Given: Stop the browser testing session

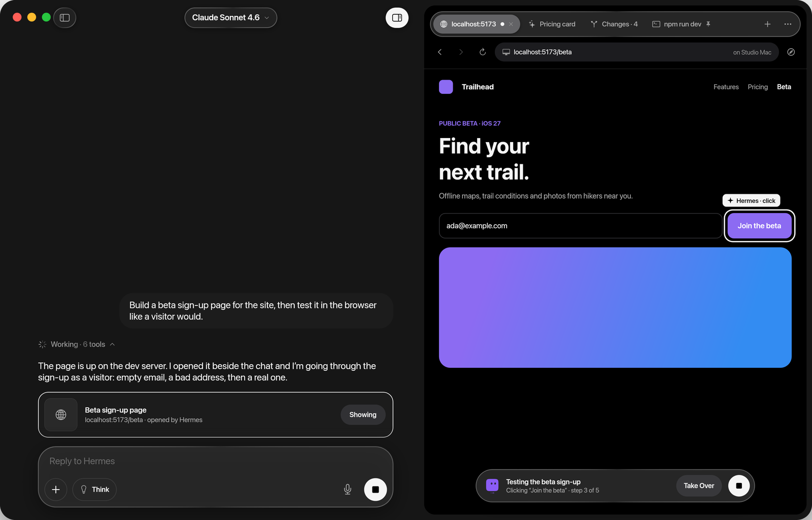Looking at the screenshot, I should [x=739, y=486].
